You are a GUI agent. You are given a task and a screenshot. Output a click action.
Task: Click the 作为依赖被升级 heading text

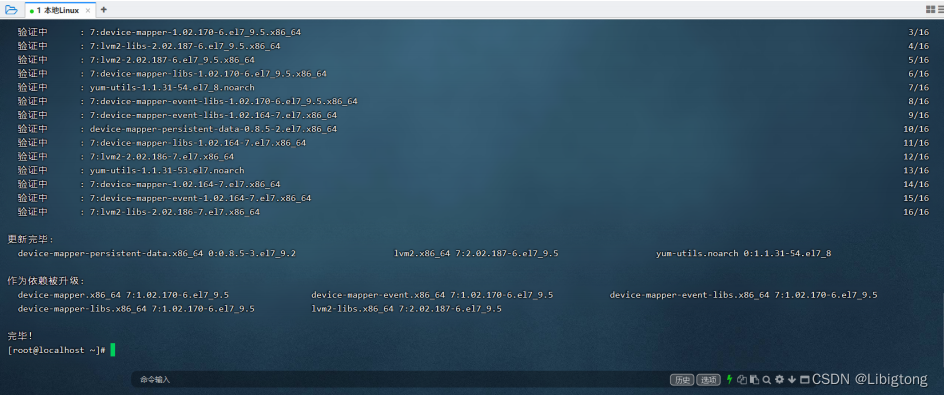pyautogui.click(x=46, y=281)
